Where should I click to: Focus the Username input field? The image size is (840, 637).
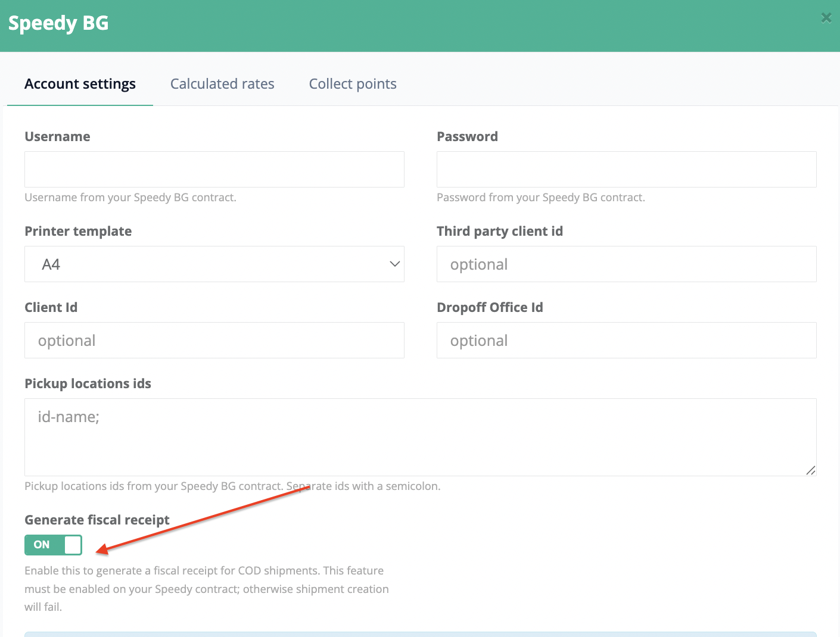(x=214, y=169)
